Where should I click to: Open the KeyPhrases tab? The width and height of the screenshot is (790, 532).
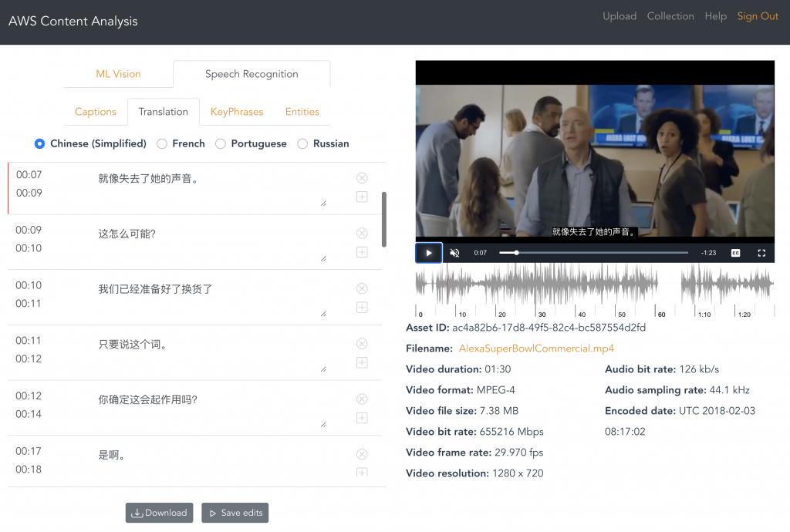(236, 112)
